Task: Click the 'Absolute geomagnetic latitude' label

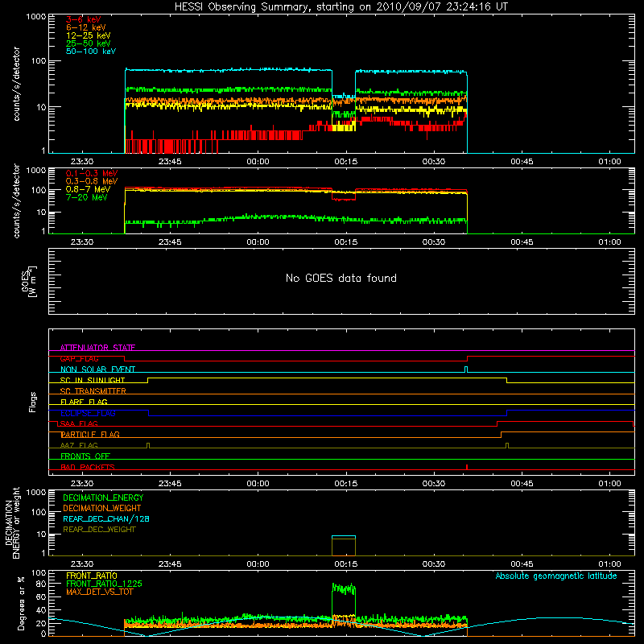Action: click(x=556, y=576)
